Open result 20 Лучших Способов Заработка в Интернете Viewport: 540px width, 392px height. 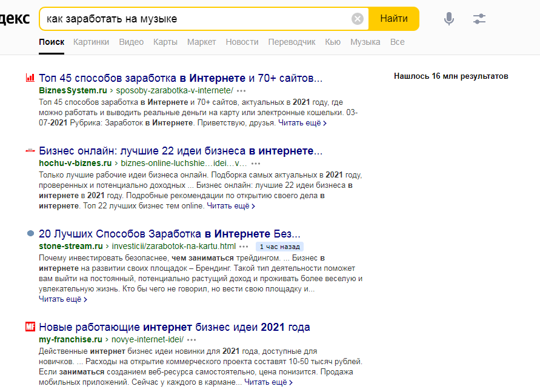coord(170,234)
